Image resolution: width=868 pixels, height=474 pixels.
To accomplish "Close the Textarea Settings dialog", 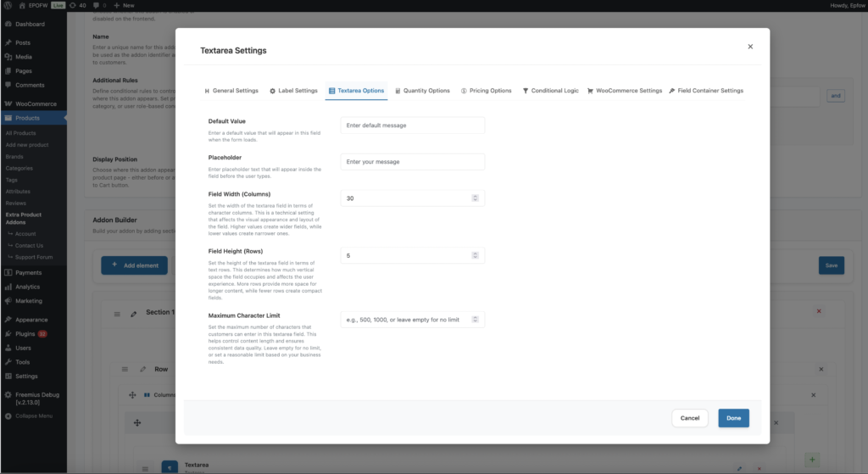I will click(750, 47).
